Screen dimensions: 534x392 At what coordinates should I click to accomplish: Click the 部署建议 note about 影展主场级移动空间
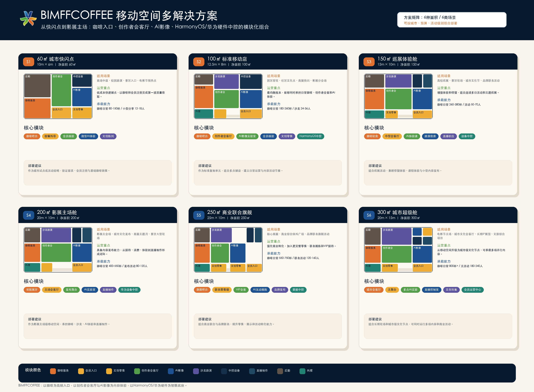(98, 326)
